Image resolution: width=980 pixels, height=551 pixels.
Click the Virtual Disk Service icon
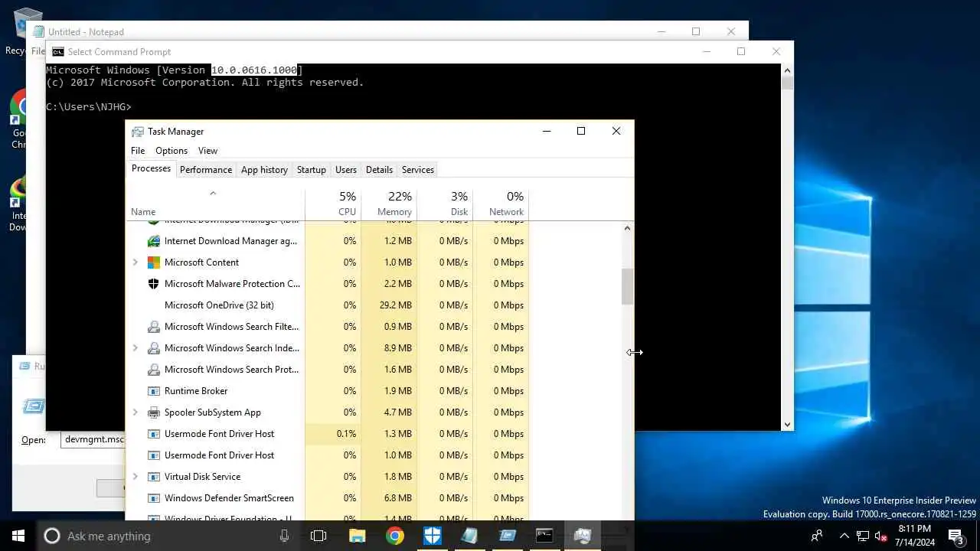coord(153,477)
